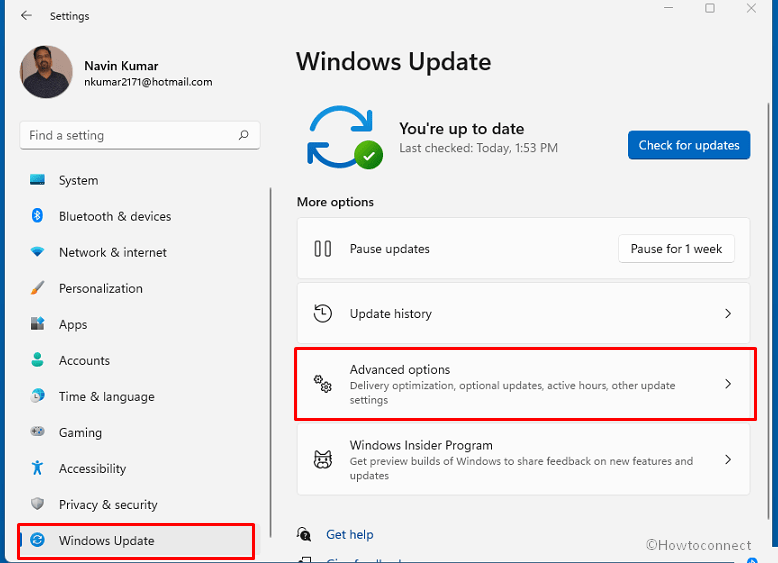The image size is (778, 563).
Task: Click Check for updates button
Action: point(689,145)
